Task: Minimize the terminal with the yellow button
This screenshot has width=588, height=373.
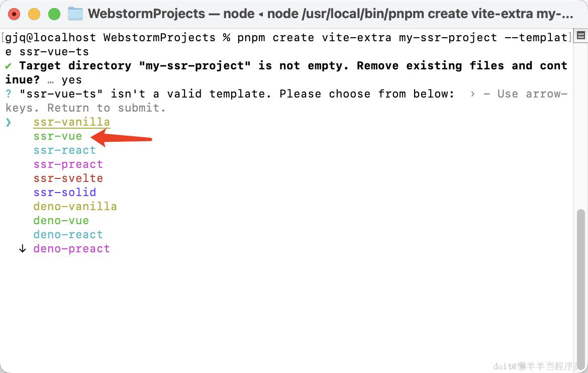Action: point(34,14)
